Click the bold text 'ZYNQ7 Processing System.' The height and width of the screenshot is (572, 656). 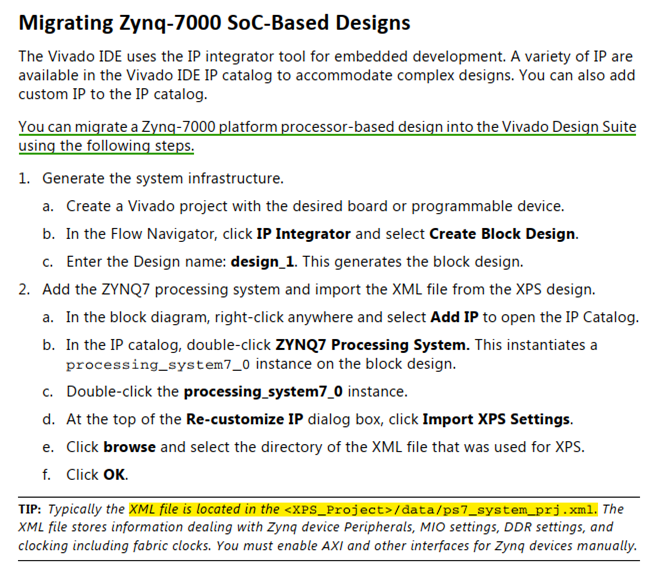coord(372,345)
